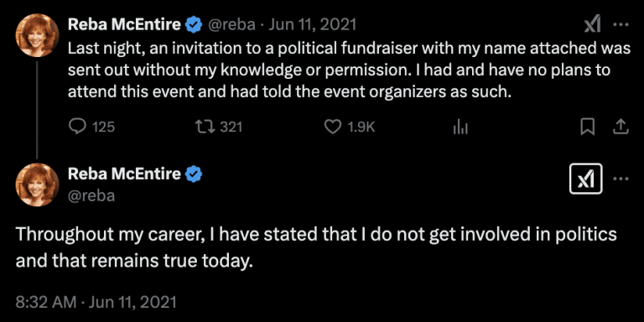Click the @reba handle under the second name
This screenshot has width=644, height=322.
(x=91, y=195)
